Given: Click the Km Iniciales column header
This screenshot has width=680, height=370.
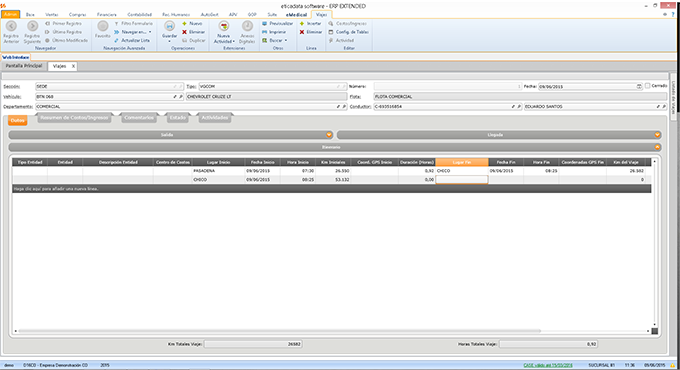Looking at the screenshot, I should pyautogui.click(x=333, y=162).
